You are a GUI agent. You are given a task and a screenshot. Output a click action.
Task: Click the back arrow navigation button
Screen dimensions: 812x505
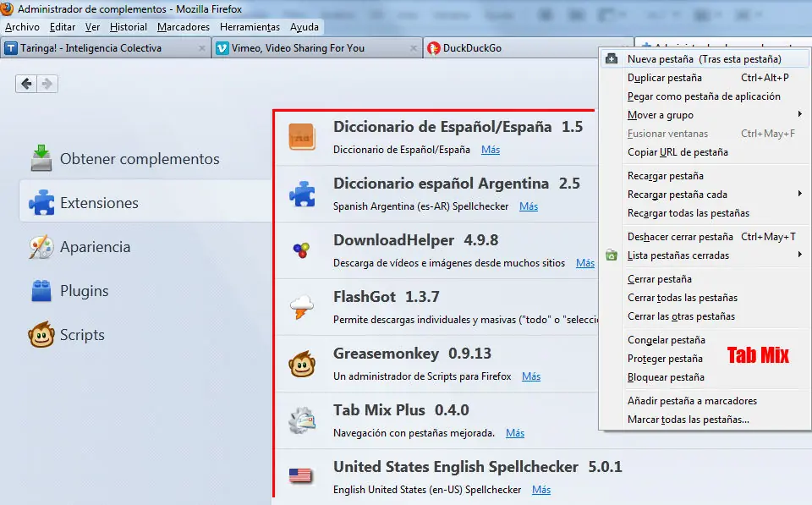[x=26, y=84]
